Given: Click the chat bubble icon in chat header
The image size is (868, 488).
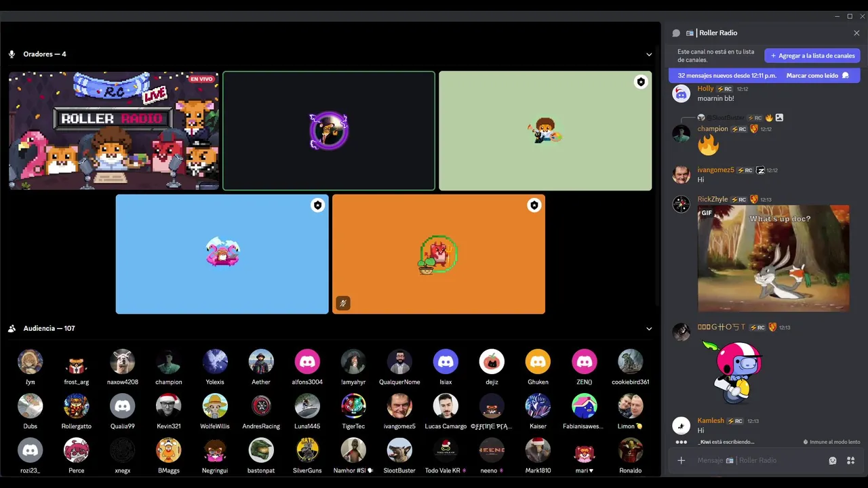Looking at the screenshot, I should coord(676,33).
